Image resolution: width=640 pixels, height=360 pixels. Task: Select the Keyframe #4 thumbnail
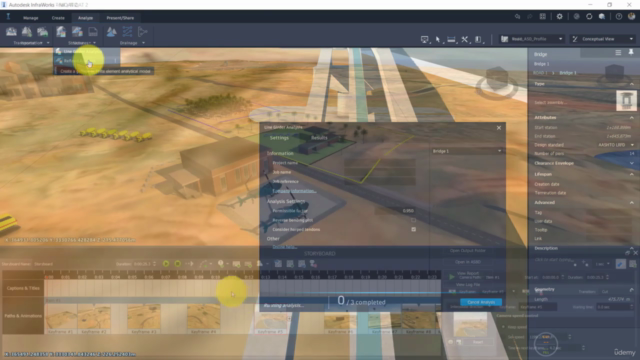203,318
